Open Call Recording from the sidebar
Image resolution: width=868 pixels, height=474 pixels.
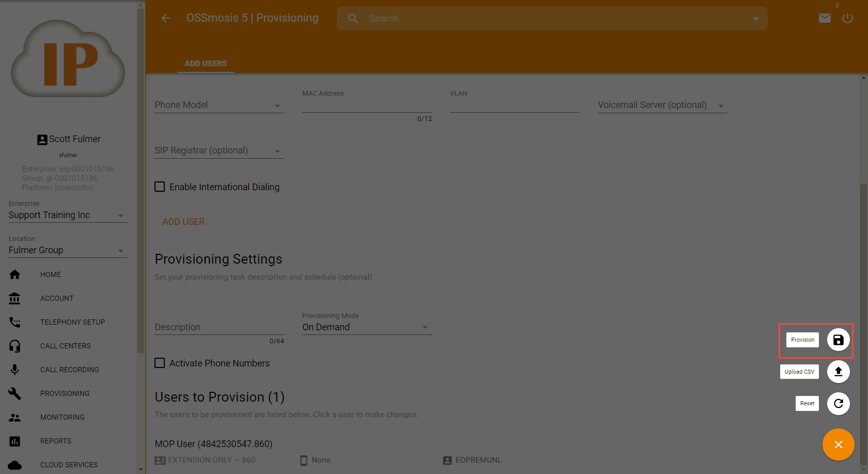69,370
